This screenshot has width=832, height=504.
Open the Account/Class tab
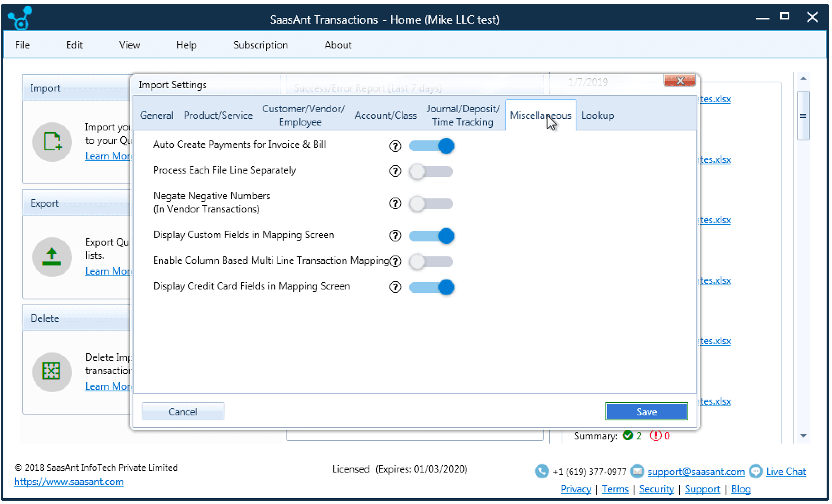(386, 116)
